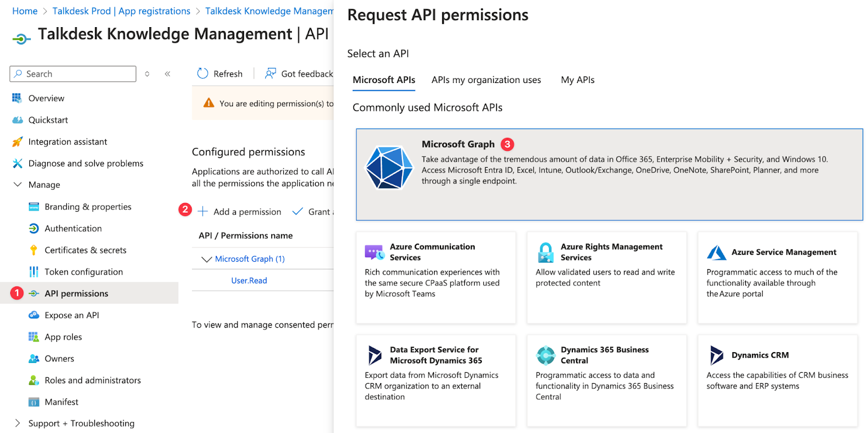The height and width of the screenshot is (433, 868).
Task: Click the 'API / Permissions name' column header
Action: pyautogui.click(x=246, y=235)
